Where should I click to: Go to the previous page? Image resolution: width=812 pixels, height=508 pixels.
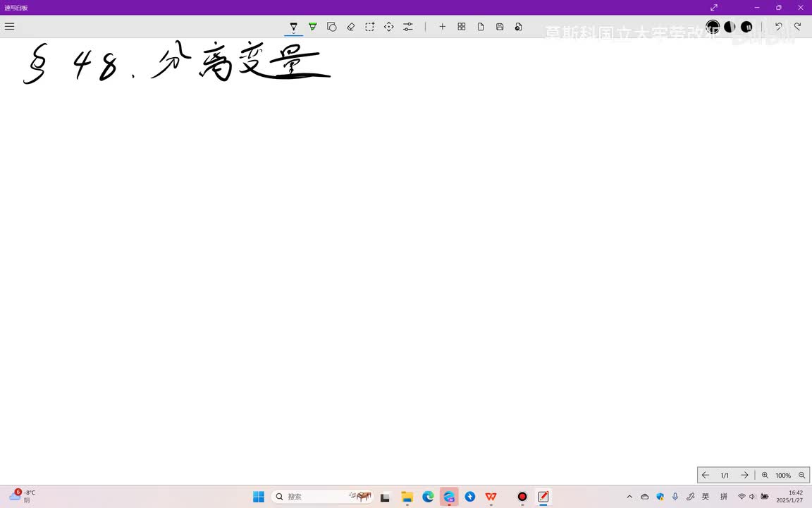[706, 475]
